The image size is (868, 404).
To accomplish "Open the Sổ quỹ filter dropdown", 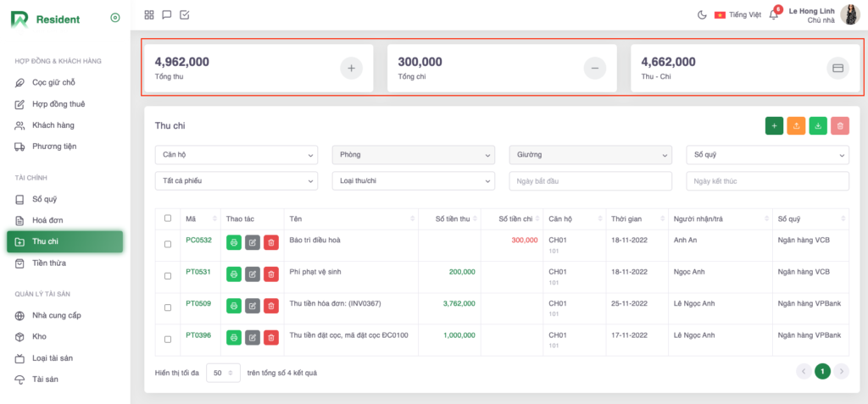I will point(766,155).
